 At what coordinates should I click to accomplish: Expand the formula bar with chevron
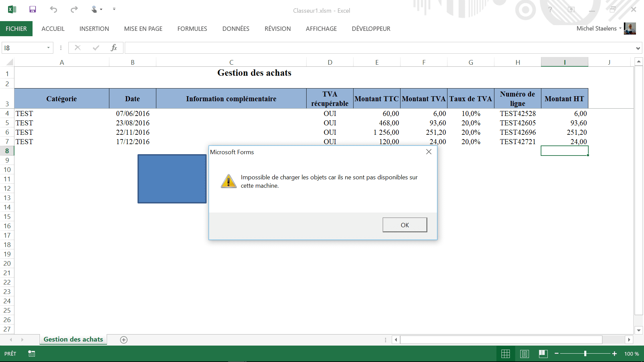(x=638, y=48)
